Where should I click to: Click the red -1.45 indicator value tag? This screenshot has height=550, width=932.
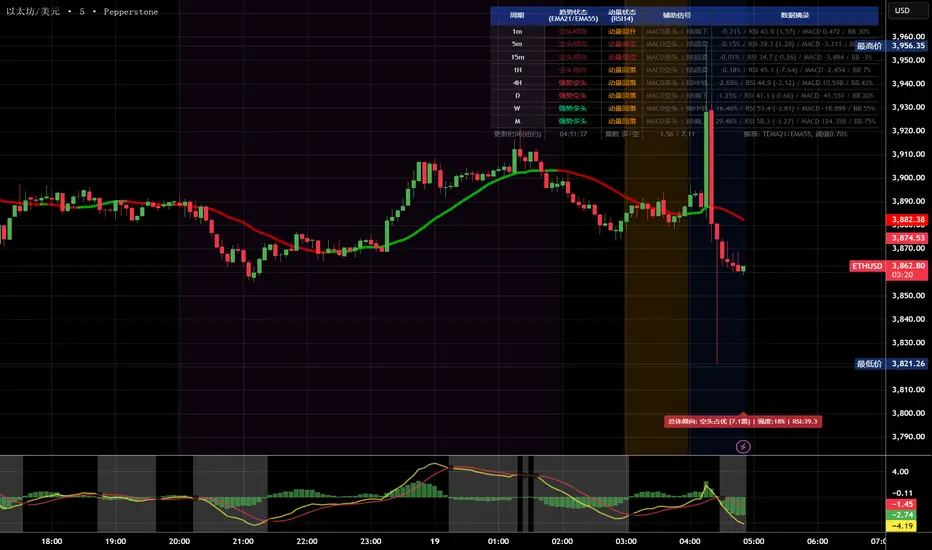pos(907,503)
